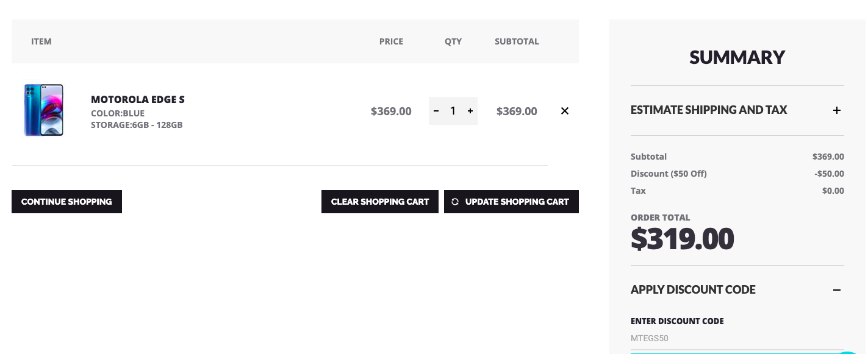Expand Estimate Shipping and Tax plus icon

[837, 110]
